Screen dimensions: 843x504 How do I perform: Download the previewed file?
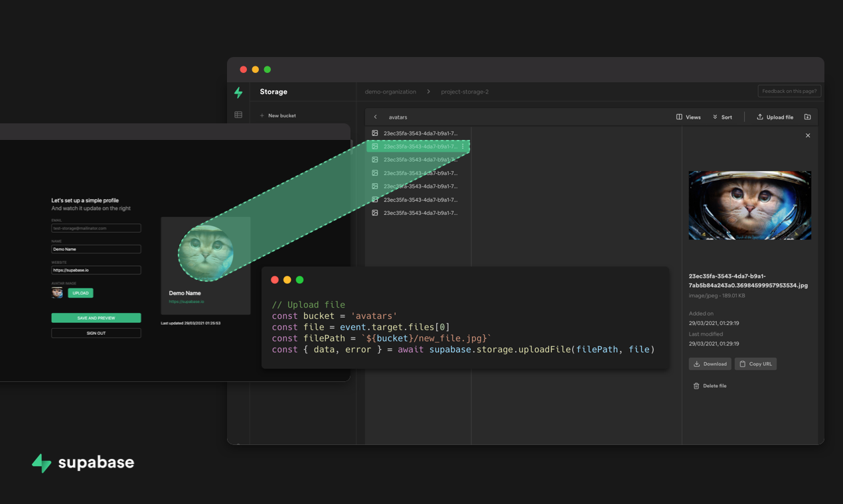[710, 364]
